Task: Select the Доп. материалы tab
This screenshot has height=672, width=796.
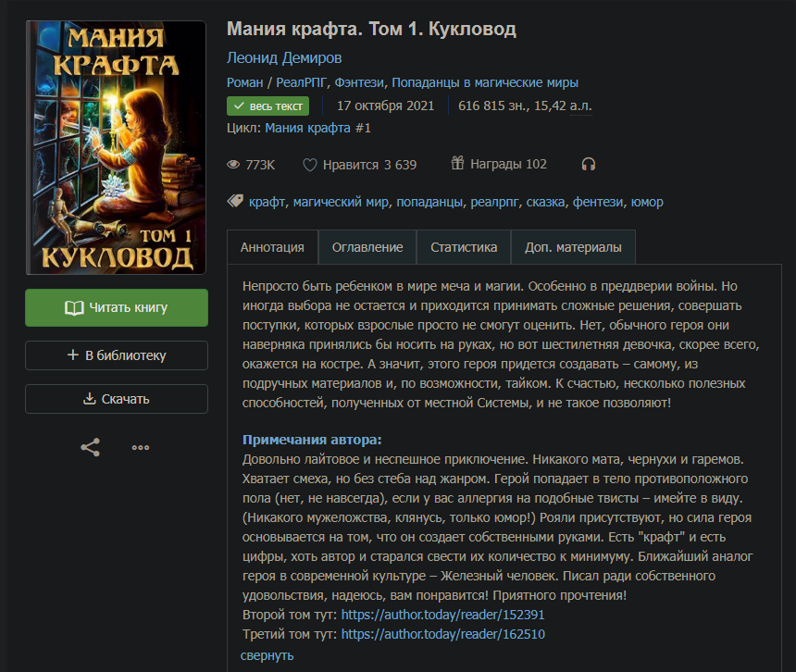Action: pos(573,247)
